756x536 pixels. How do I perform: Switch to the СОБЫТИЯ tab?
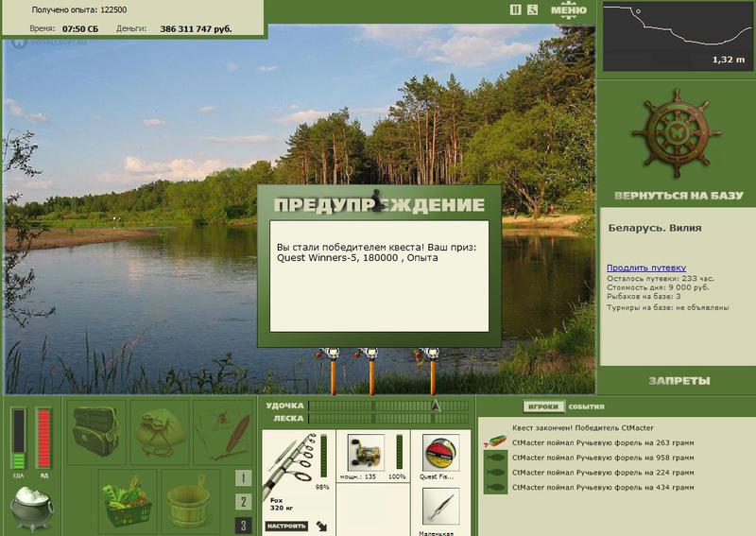click(586, 406)
